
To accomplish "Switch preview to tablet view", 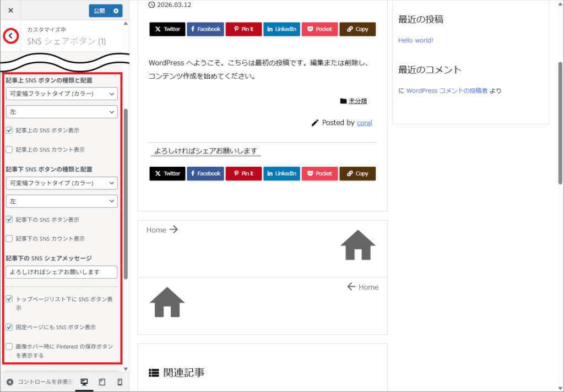I will click(102, 382).
